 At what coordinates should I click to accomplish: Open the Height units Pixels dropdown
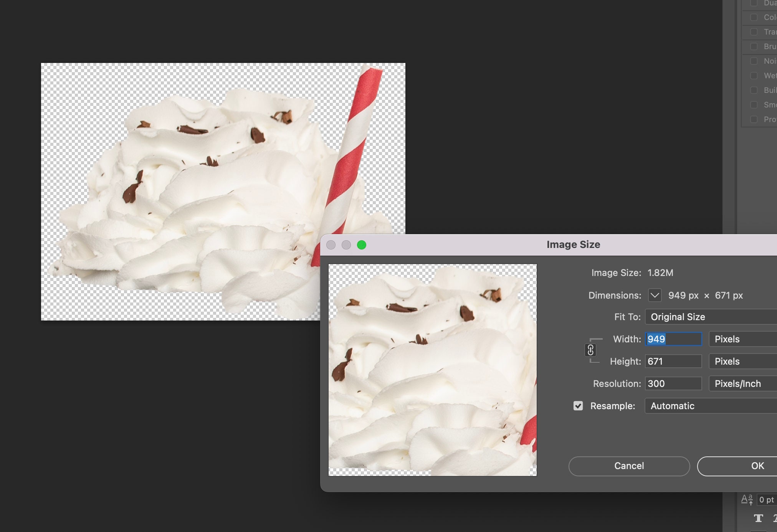(743, 361)
